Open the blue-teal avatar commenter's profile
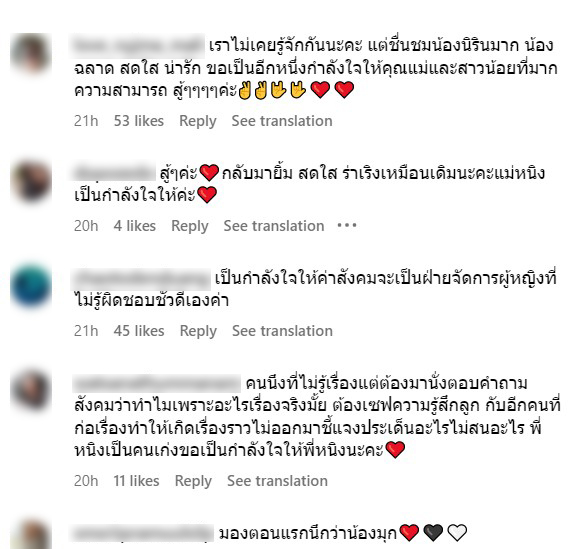This screenshot has width=578, height=549. (x=31, y=286)
